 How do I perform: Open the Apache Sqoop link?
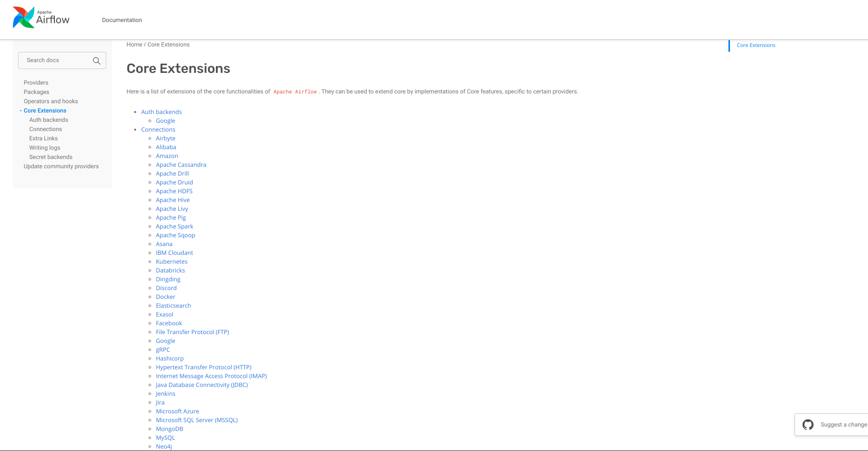pos(175,235)
